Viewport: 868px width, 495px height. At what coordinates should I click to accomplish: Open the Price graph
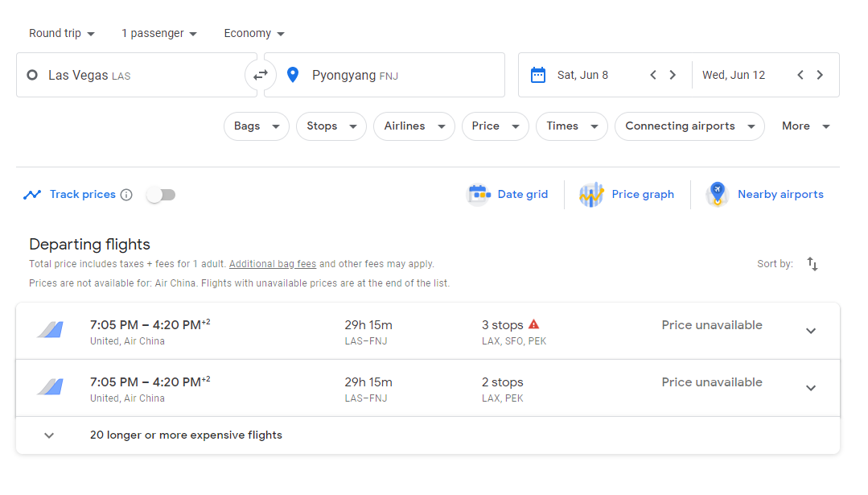pyautogui.click(x=627, y=194)
